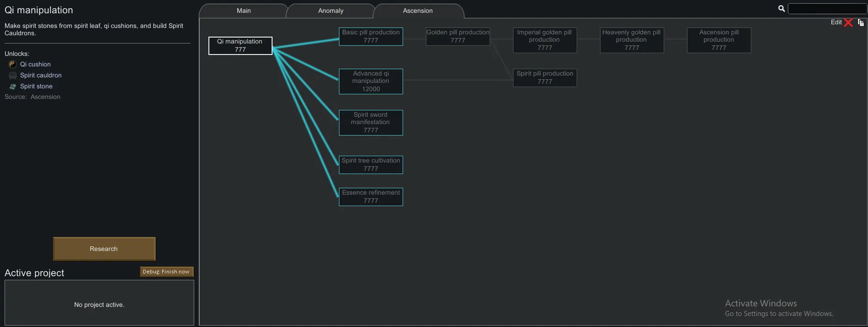Click the Qi cushion yin-yang icon
Viewport: 868px width, 327px height.
(12, 64)
